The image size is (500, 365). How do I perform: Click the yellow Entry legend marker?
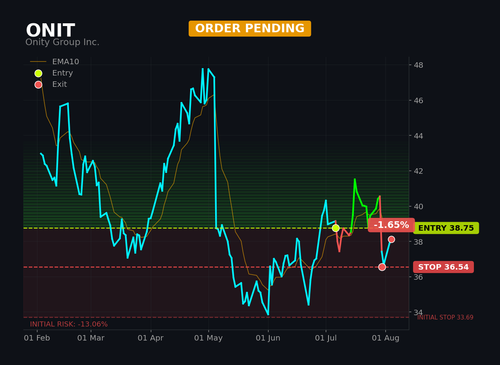[x=38, y=73]
